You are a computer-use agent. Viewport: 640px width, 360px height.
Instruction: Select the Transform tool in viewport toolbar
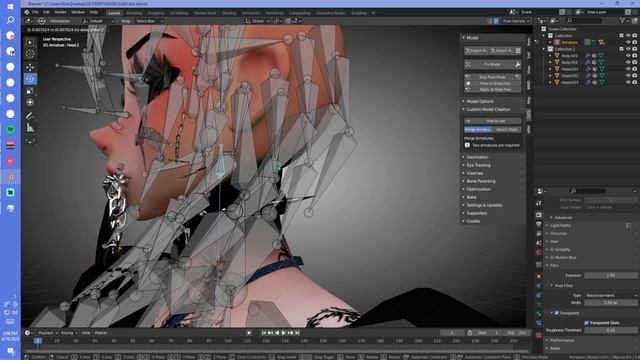click(30, 102)
